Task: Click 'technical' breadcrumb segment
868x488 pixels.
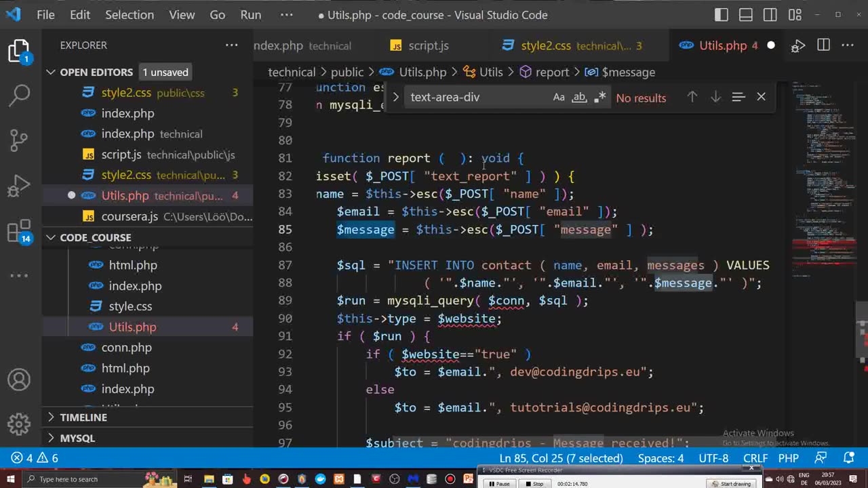Action: 292,72
